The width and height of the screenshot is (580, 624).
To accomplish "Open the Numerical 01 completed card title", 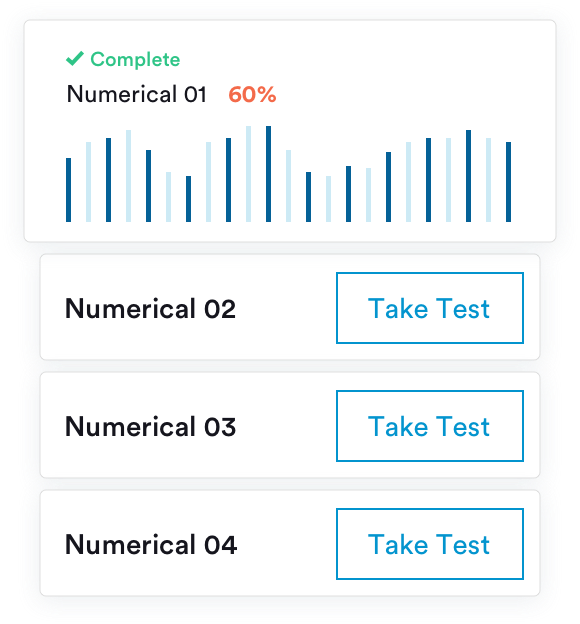I will (x=137, y=94).
